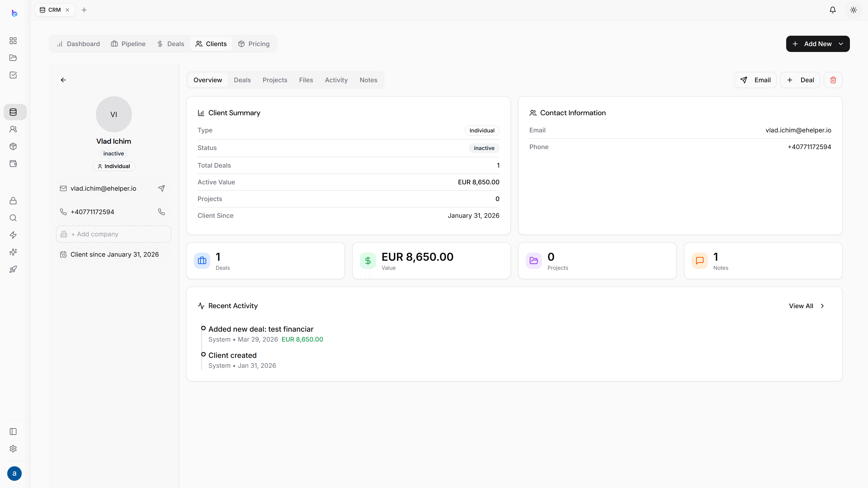The height and width of the screenshot is (488, 868).
Task: Switch to the Pipeline tab
Action: pyautogui.click(x=128, y=44)
